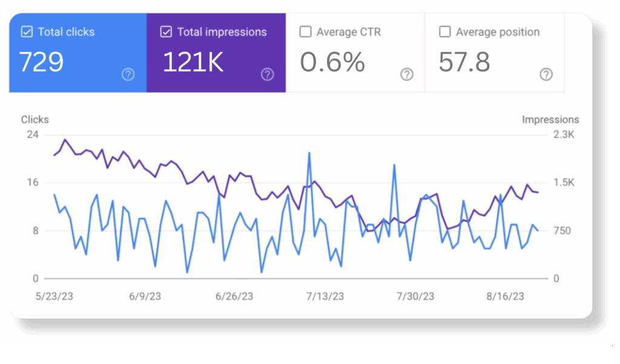Click the 729 total clicks value
The width and height of the screenshot is (620, 364).
coord(41,62)
